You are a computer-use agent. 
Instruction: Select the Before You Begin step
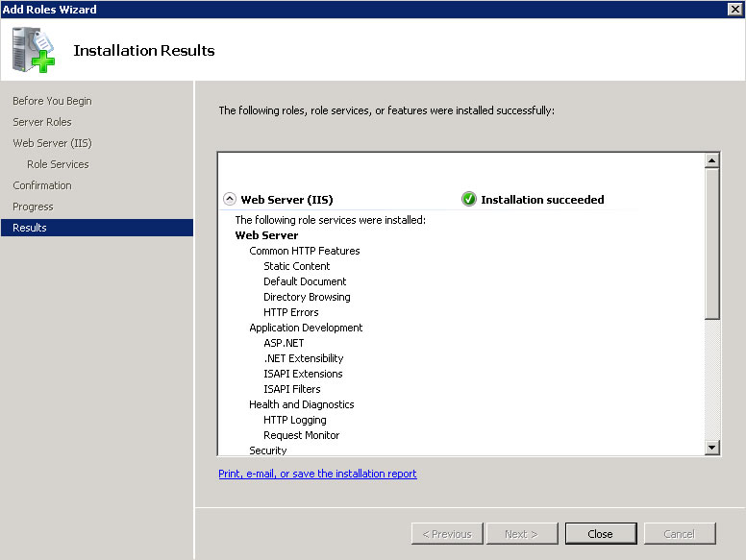pos(52,101)
